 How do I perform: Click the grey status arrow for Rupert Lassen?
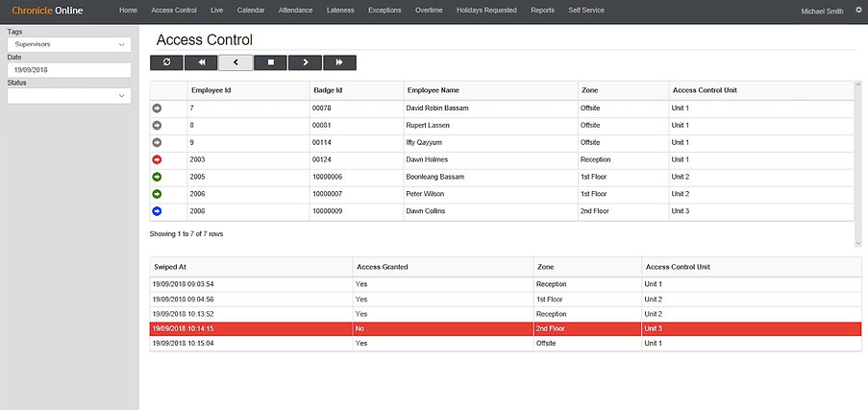[157, 126]
